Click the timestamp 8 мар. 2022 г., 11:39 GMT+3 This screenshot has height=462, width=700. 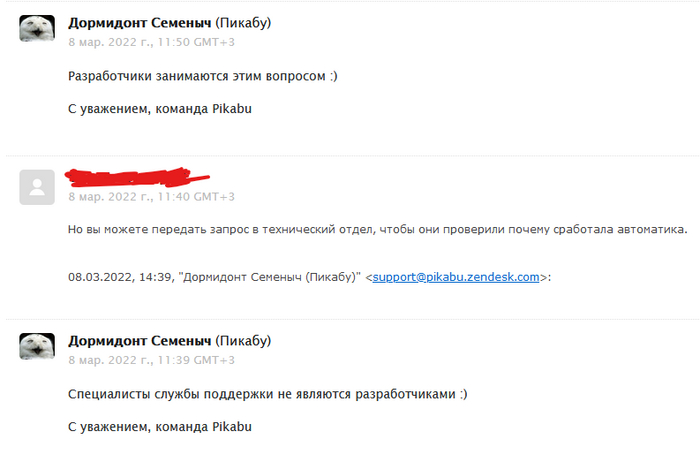(x=151, y=360)
